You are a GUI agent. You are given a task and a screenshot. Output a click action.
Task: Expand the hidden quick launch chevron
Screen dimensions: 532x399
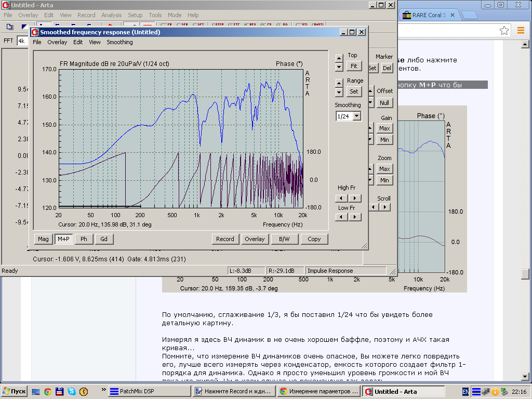[104, 389]
